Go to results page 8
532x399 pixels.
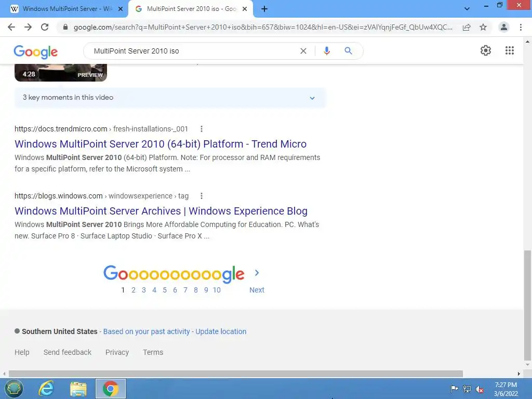click(x=196, y=290)
